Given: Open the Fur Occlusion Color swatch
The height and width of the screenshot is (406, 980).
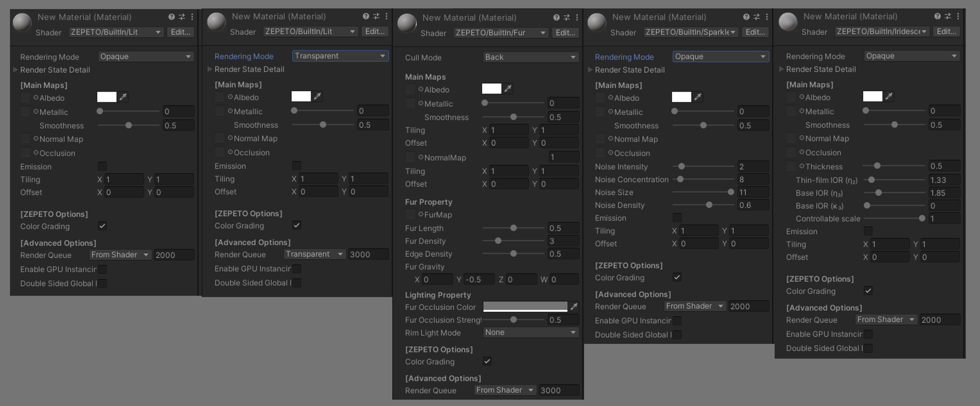Looking at the screenshot, I should [525, 307].
